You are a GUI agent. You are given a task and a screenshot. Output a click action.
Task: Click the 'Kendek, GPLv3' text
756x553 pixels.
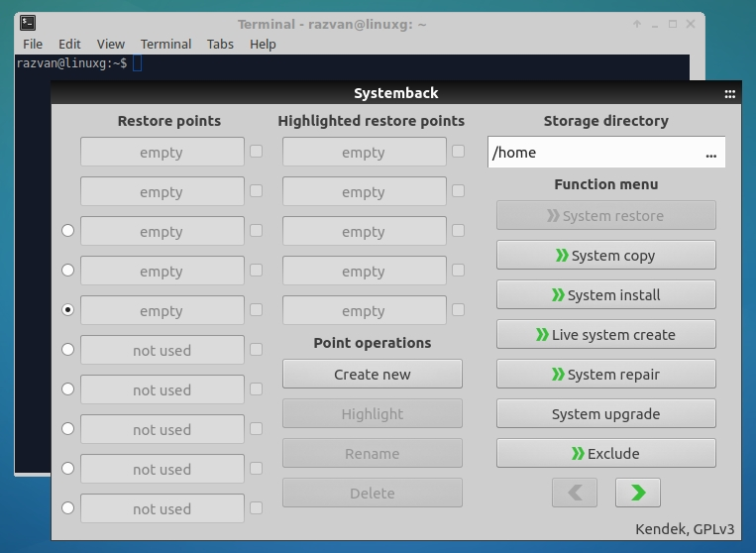[685, 529]
